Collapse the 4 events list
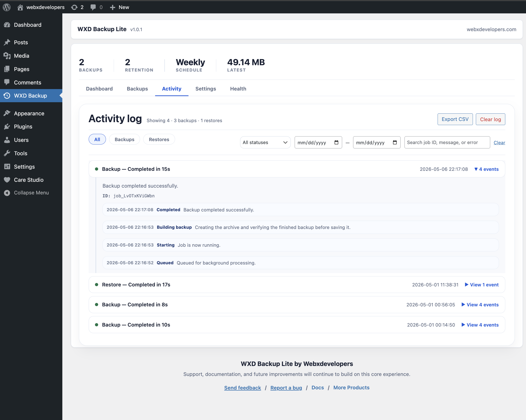Screen dimensions: 526x420 click(x=486, y=169)
